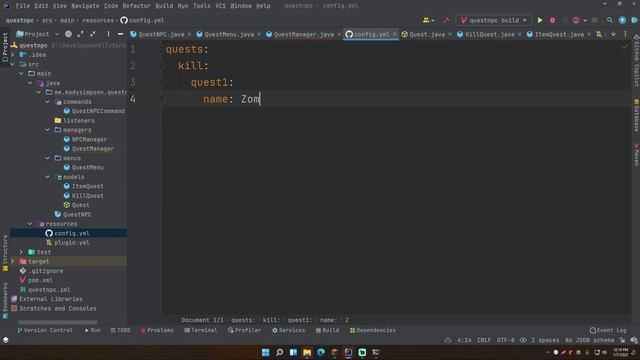Click UTF-8 encoding in status bar
This screenshot has width=640, height=360.
coord(505,340)
